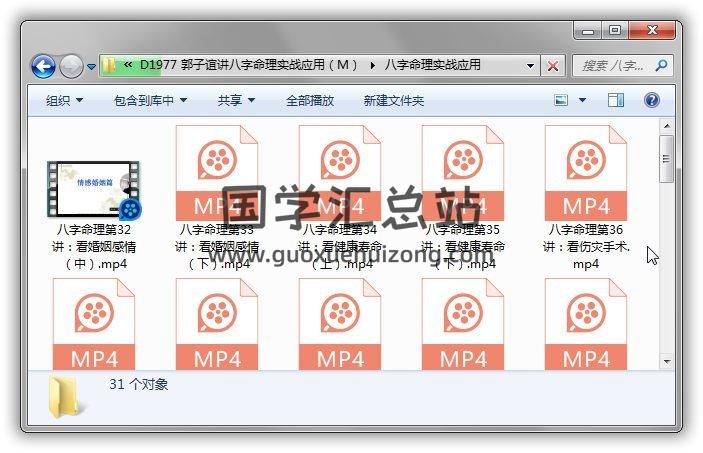This screenshot has height=453, width=703.
Task: Select the 八字命理实战应用 breadcrumb segment
Action: 432,65
